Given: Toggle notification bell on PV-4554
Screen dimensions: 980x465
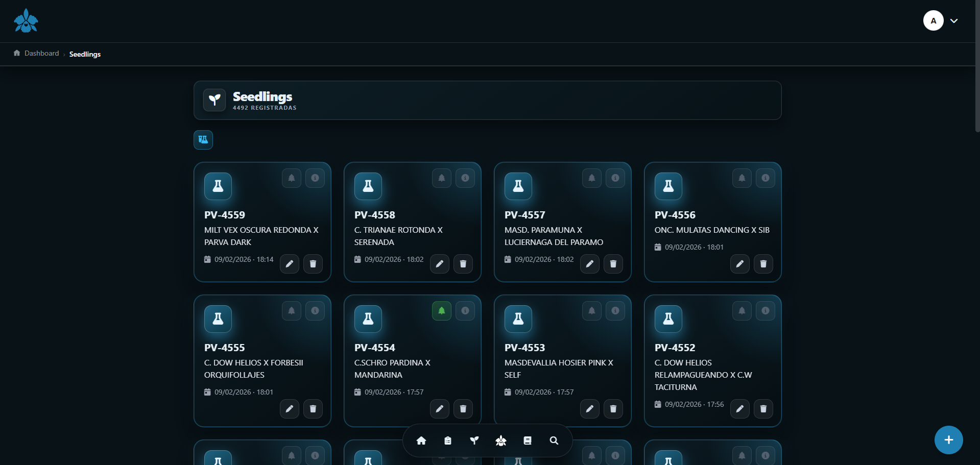Looking at the screenshot, I should pyautogui.click(x=442, y=311).
